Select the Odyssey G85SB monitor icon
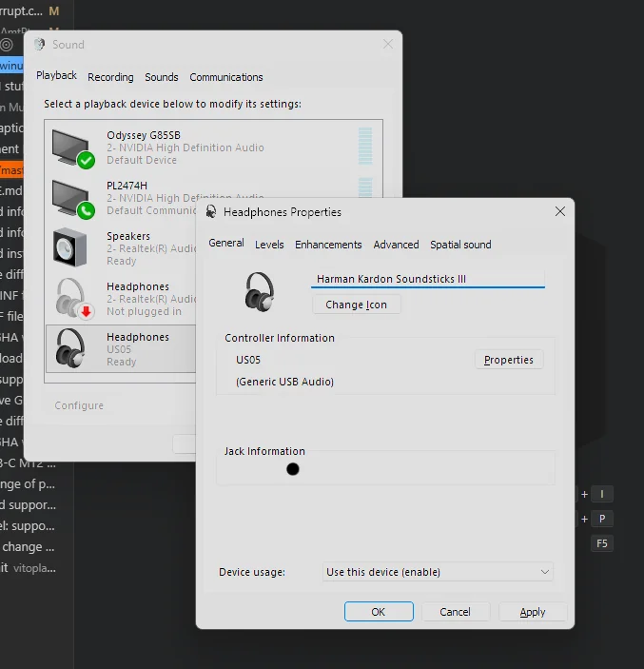 72,148
